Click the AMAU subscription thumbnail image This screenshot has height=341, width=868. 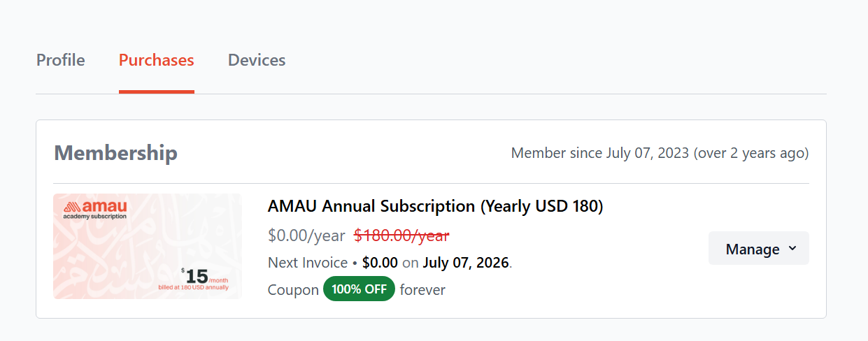coord(147,246)
